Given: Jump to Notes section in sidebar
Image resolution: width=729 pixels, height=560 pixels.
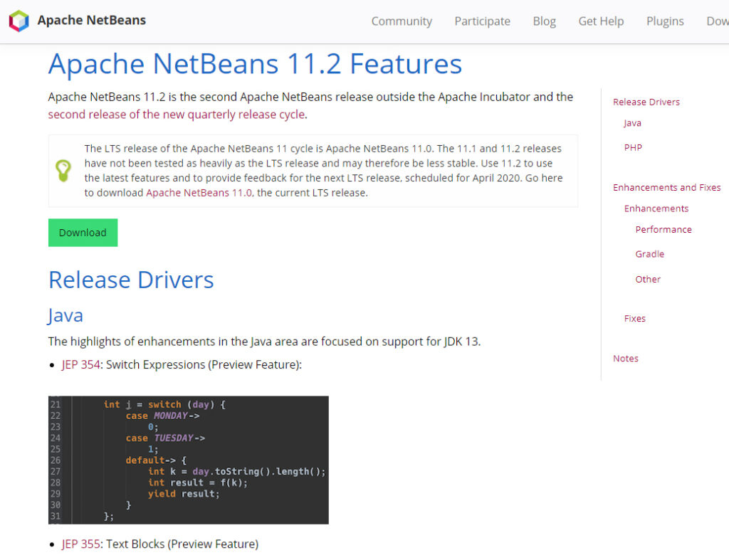Looking at the screenshot, I should click(625, 358).
